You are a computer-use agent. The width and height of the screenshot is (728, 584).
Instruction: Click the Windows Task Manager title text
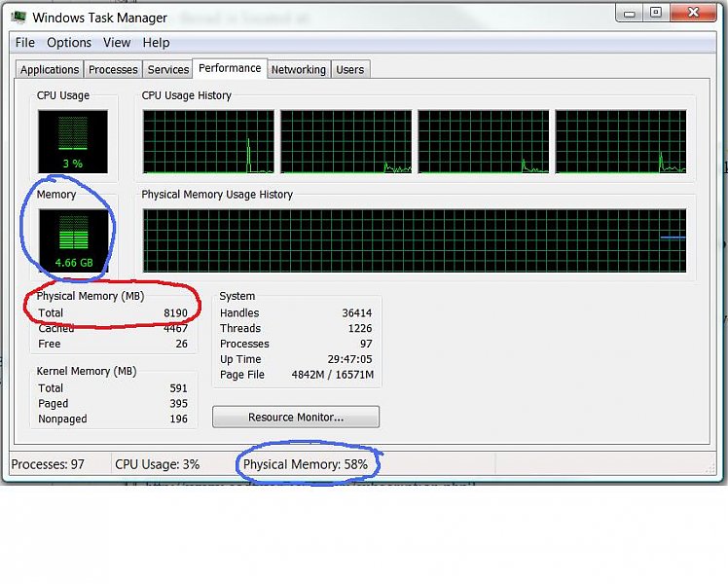click(x=100, y=18)
